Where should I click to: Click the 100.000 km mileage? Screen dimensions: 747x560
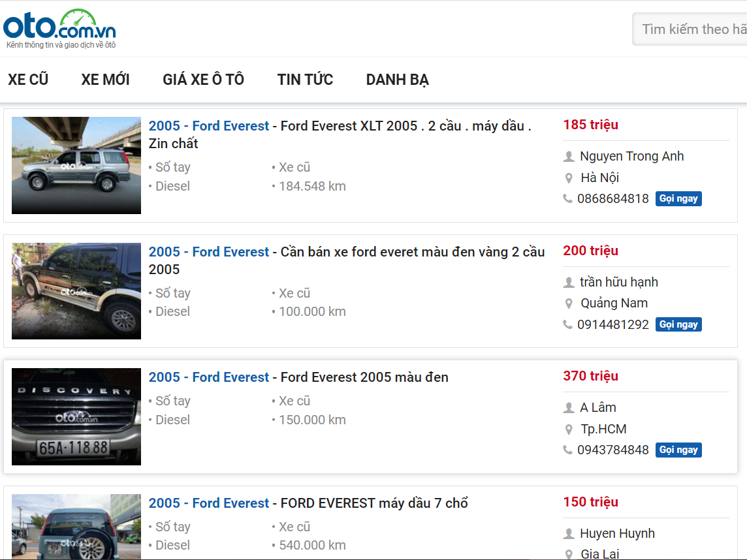(x=313, y=312)
